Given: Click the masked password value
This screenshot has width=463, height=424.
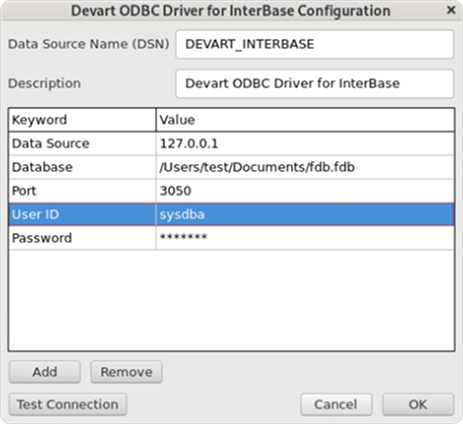Looking at the screenshot, I should 305,238.
